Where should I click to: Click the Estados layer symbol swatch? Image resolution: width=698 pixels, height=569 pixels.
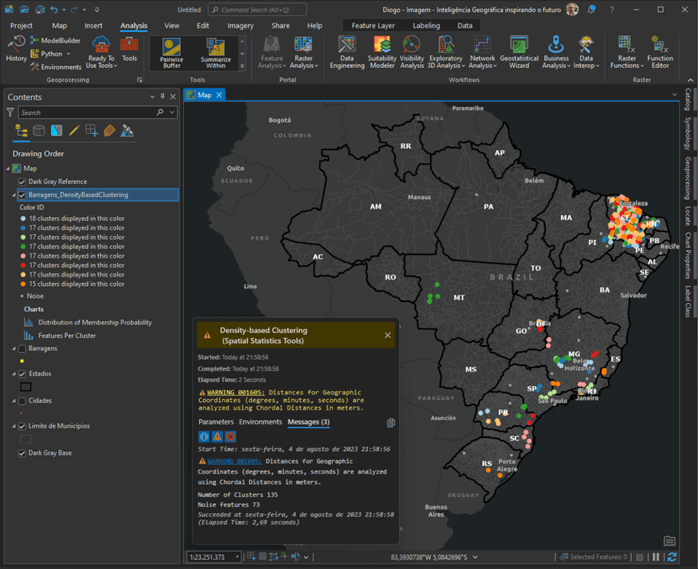(x=27, y=386)
